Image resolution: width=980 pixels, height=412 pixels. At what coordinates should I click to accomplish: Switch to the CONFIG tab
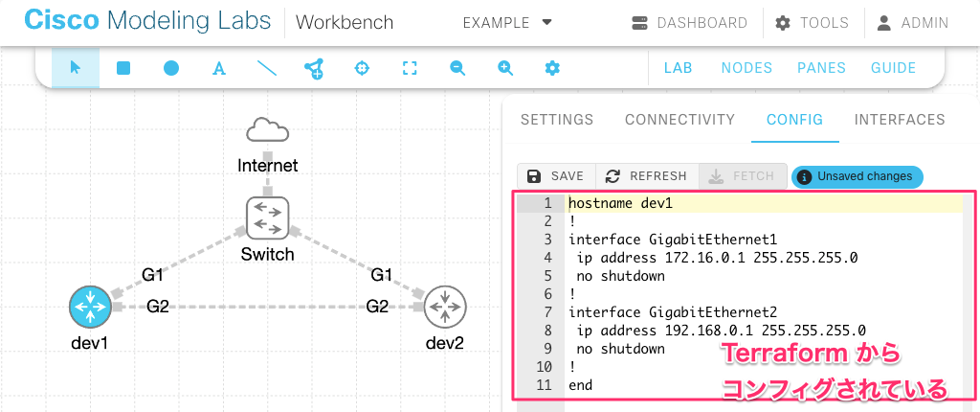click(x=794, y=120)
